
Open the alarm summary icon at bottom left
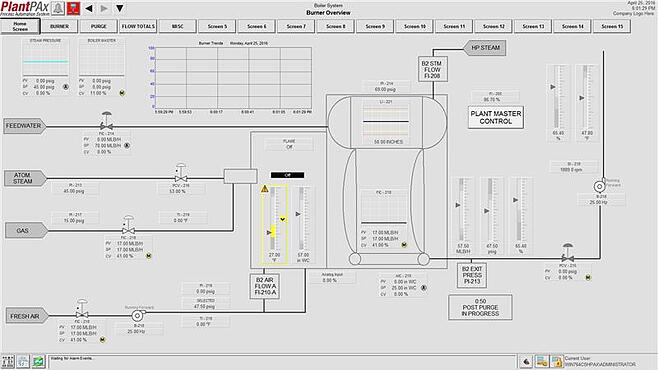tap(8, 362)
